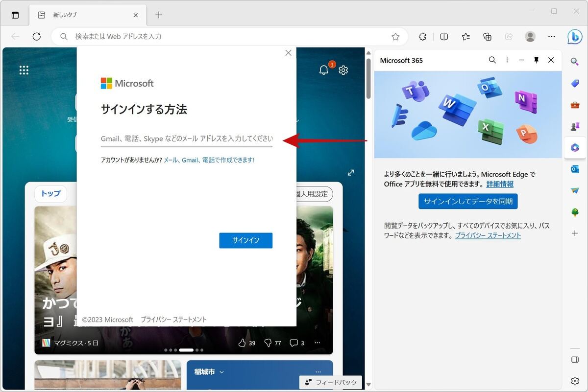
Task: Open the sidebar Shopping tag icon
Action: [x=575, y=83]
